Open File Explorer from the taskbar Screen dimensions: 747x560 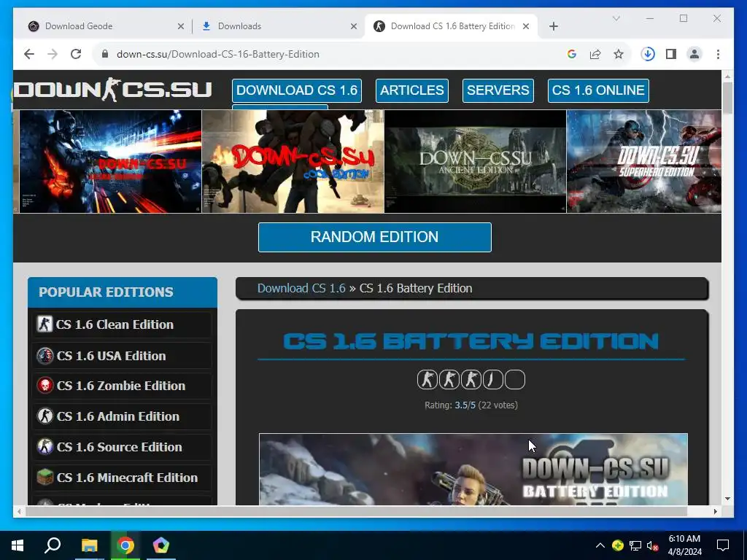point(89,545)
